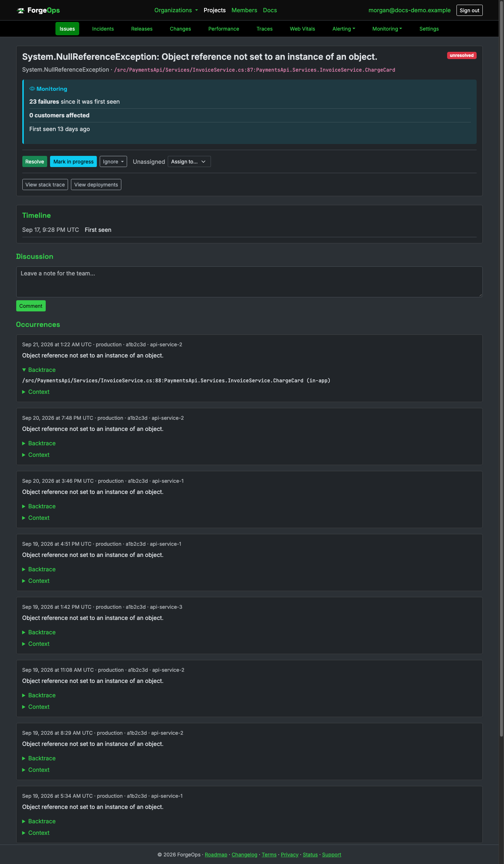Expand Backtrace for the Sep 20 7:48 PM occurrence
504x864 pixels.
pyautogui.click(x=39, y=443)
